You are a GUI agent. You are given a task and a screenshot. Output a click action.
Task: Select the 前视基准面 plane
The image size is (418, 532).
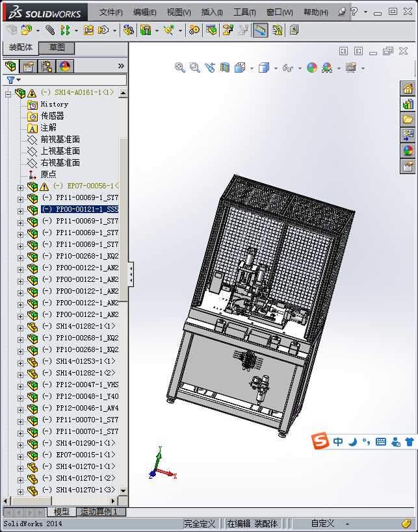pos(60,140)
